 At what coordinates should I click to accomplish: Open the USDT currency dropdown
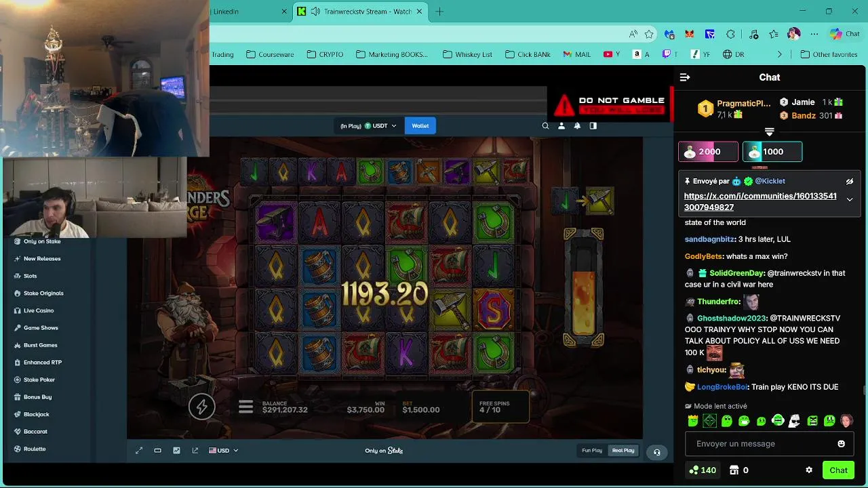point(368,125)
